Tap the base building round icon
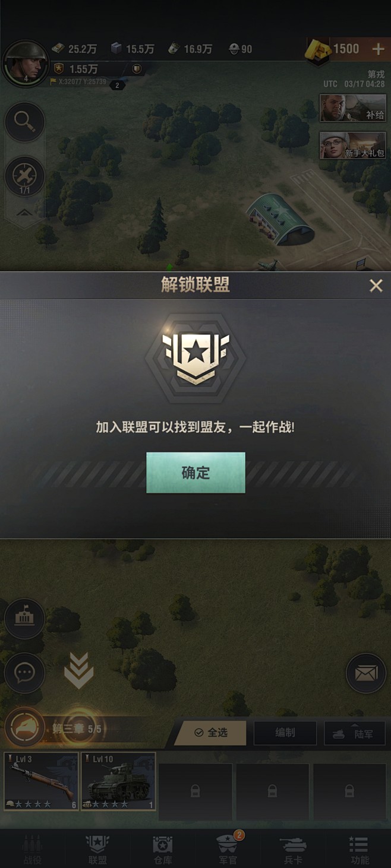The width and height of the screenshot is (391, 868). (x=24, y=618)
